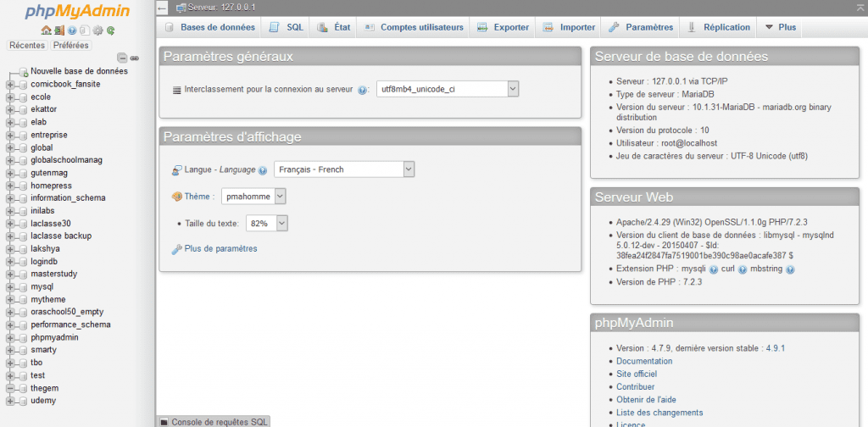Open MariaDB documentation page icon in sidebar
This screenshot has width=868, height=427.
[85, 30]
